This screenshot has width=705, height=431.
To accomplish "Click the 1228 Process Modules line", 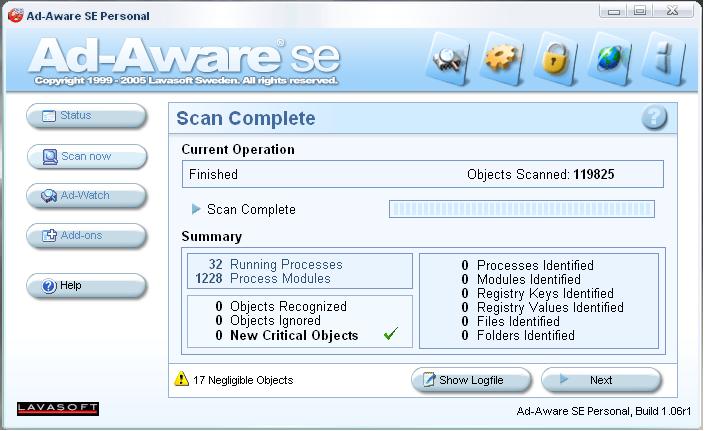I will (263, 279).
